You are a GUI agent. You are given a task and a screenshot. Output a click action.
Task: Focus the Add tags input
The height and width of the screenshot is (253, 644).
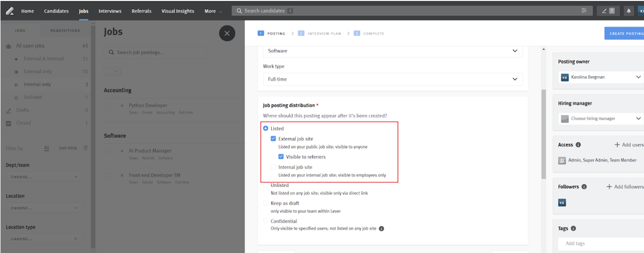point(601,243)
